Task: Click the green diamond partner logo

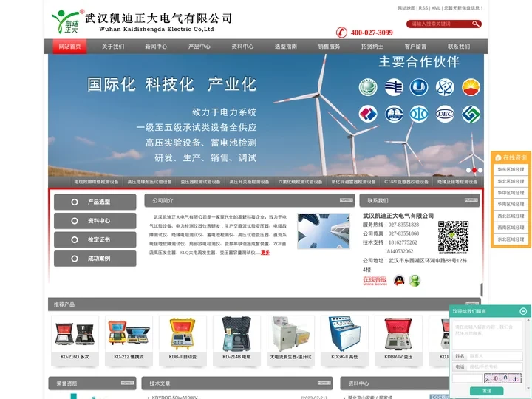Action: click(471, 114)
